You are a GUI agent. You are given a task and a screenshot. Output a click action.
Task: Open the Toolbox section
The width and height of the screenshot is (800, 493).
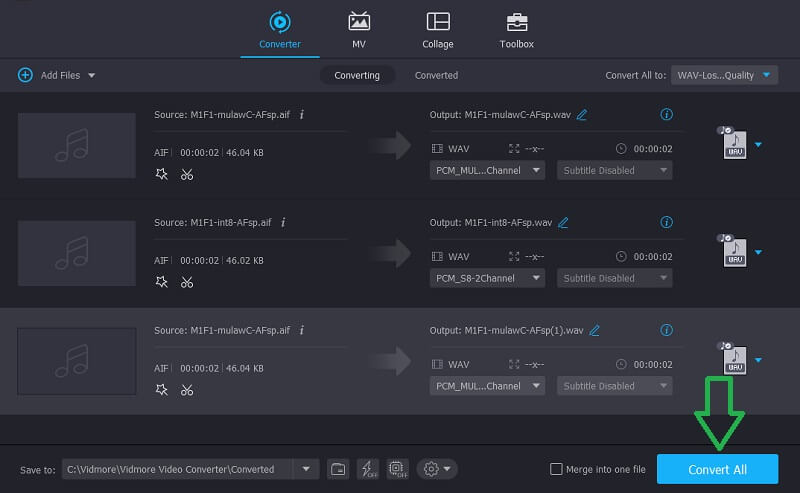(x=516, y=30)
